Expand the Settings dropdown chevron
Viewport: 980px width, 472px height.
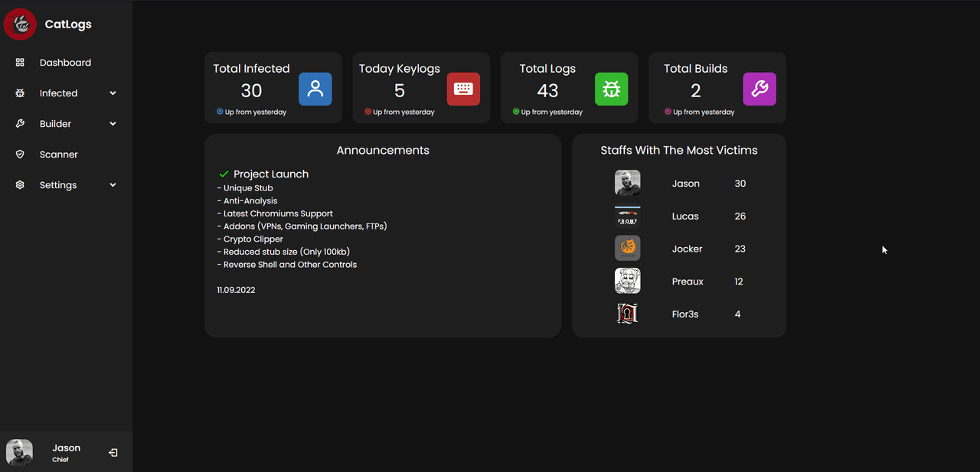(113, 185)
